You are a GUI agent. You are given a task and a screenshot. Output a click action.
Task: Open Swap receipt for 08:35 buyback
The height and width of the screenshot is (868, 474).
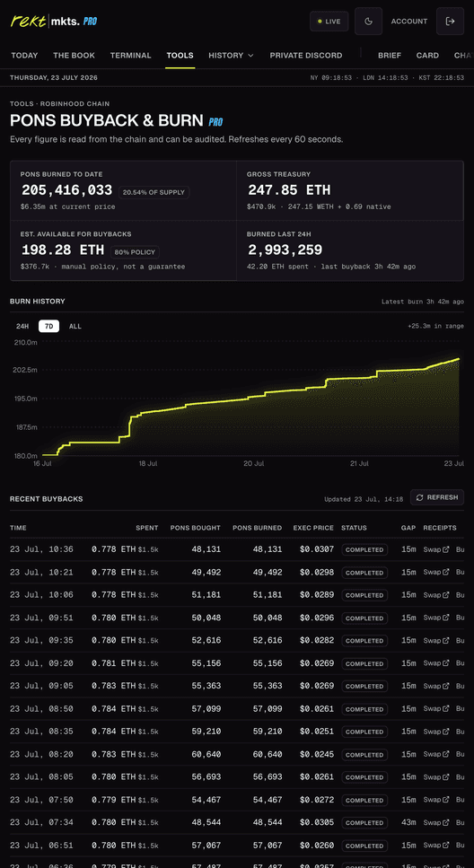436,732
